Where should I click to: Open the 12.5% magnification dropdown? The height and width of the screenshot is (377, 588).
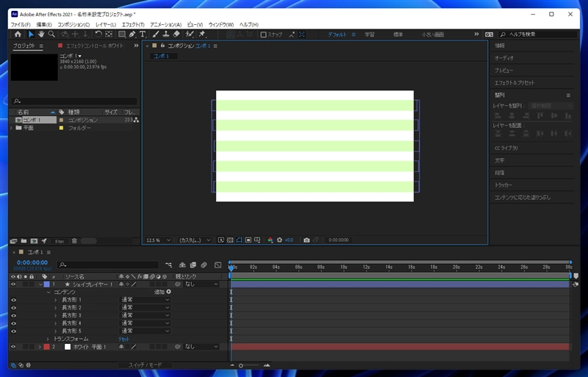click(x=158, y=240)
